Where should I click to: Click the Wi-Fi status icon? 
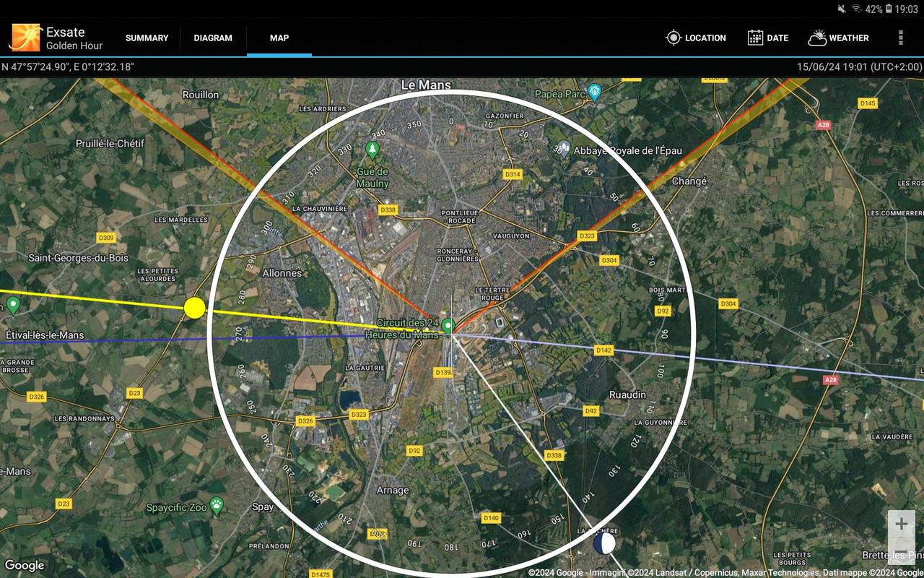pyautogui.click(x=857, y=9)
